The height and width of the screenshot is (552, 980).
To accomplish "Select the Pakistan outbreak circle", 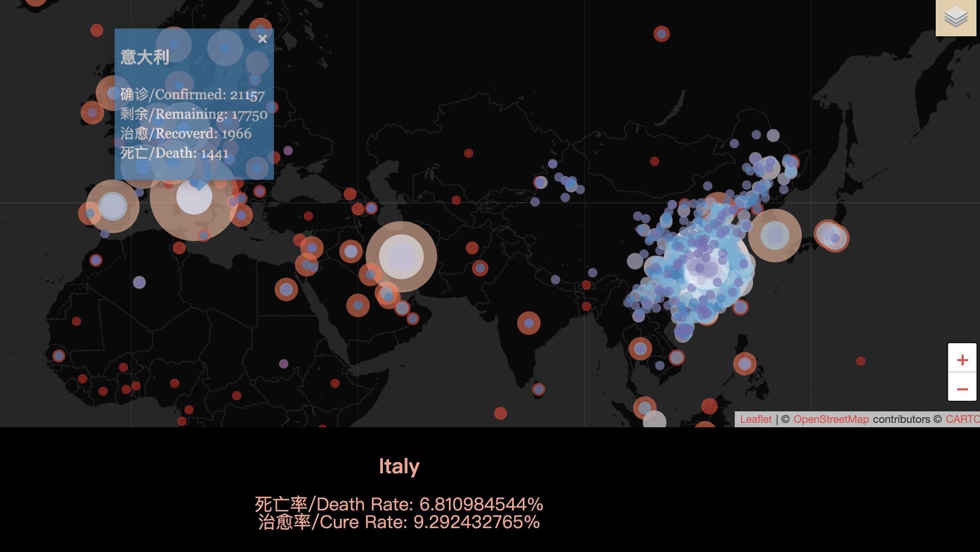I will click(480, 268).
